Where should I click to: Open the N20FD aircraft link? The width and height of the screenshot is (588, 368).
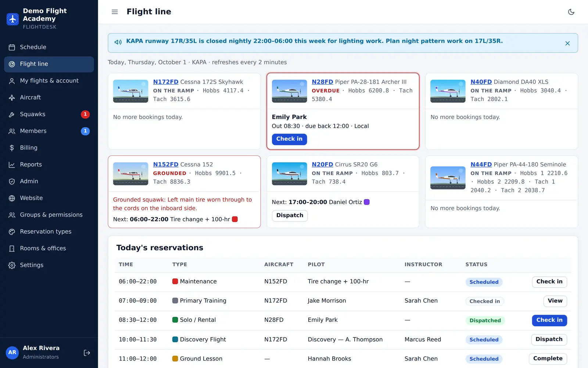(x=322, y=164)
